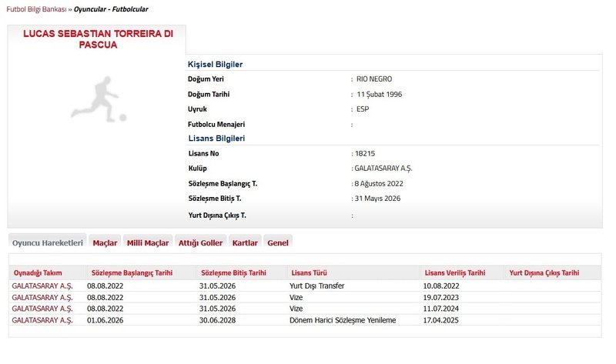Click contract start date 01.06.2026

coord(105,320)
